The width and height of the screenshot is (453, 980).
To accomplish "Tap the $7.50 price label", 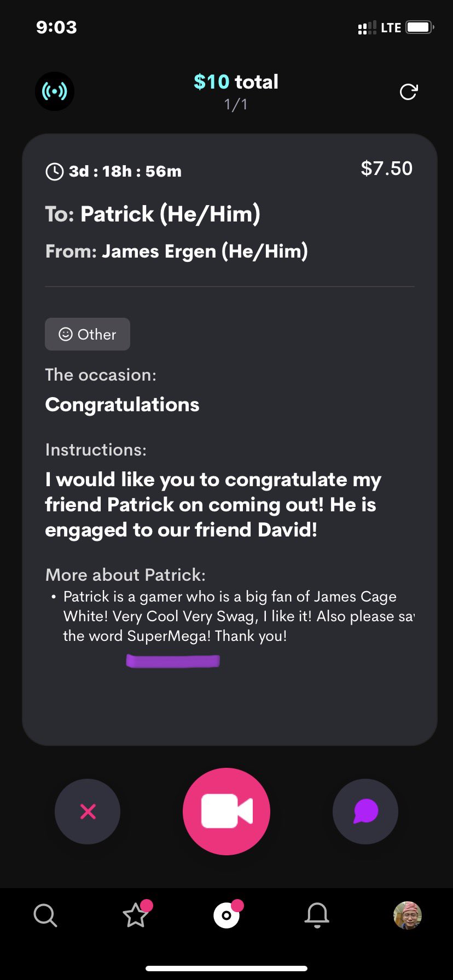I will tap(386, 168).
